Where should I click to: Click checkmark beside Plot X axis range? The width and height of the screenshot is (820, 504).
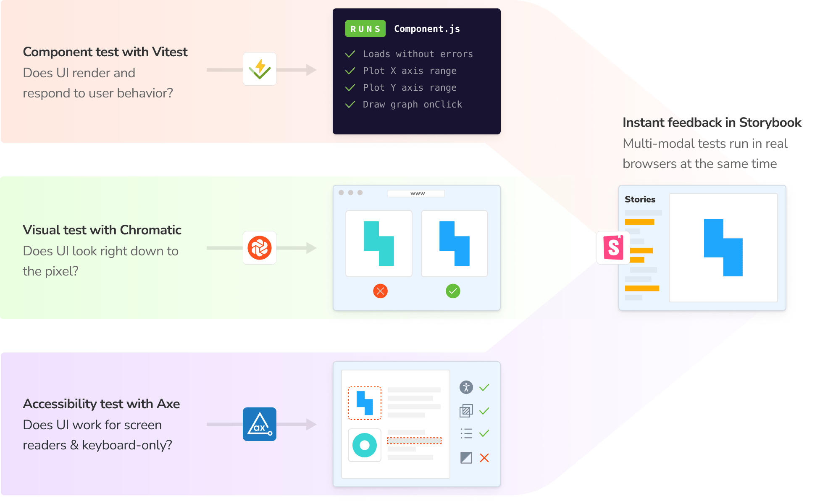click(350, 71)
